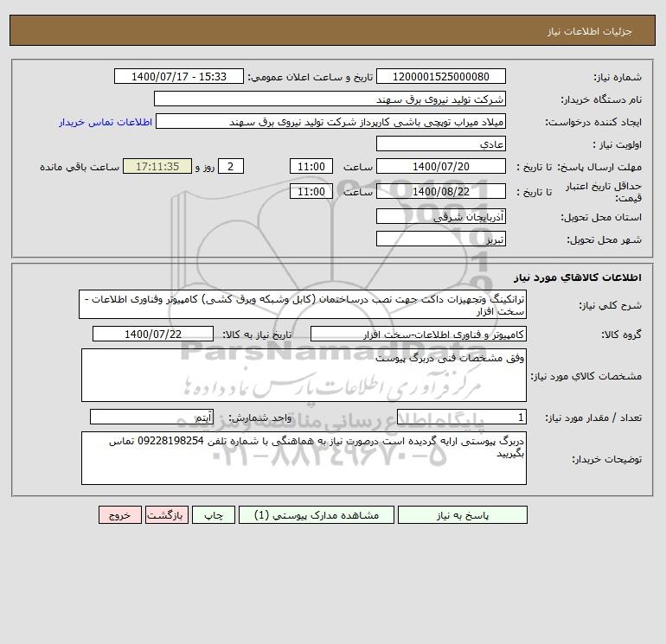Click the label شماره نیاز
666x644 pixels.
[618, 77]
